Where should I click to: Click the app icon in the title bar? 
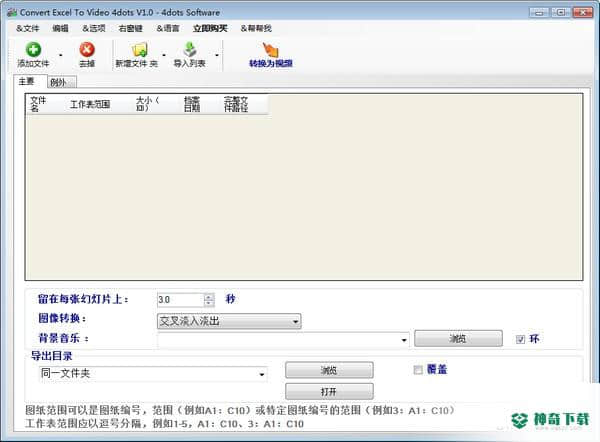(x=12, y=12)
